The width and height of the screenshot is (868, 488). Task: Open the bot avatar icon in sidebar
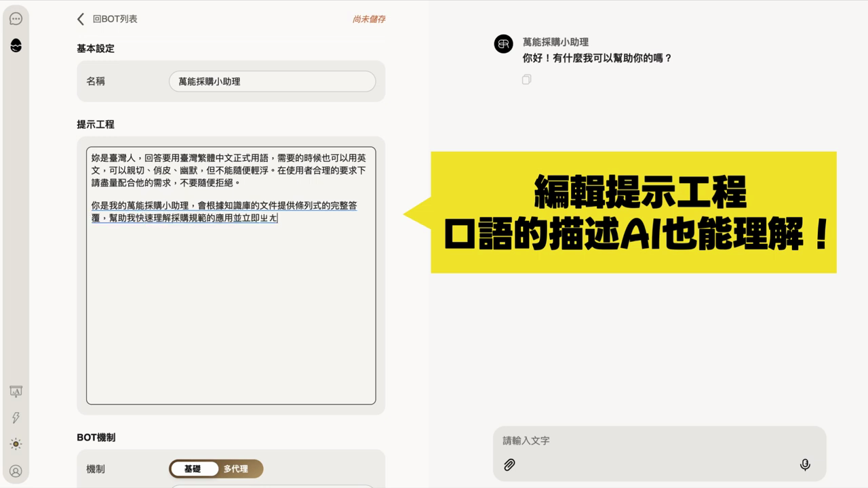tap(16, 45)
